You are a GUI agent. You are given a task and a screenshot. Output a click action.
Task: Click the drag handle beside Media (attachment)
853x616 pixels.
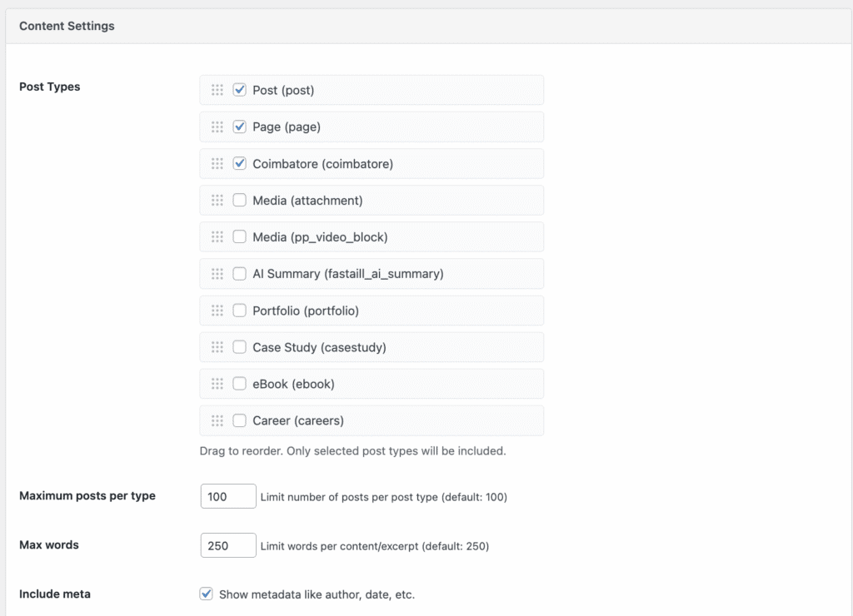coord(217,200)
